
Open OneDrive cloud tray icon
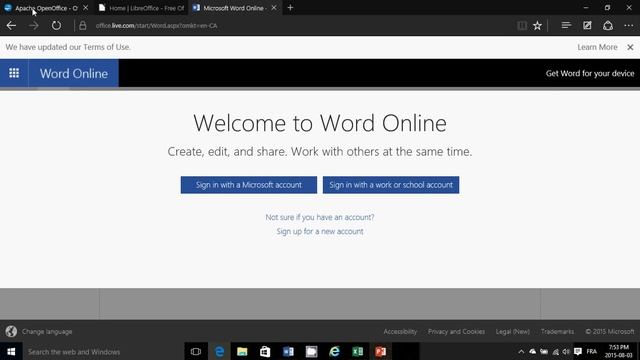tap(533, 351)
